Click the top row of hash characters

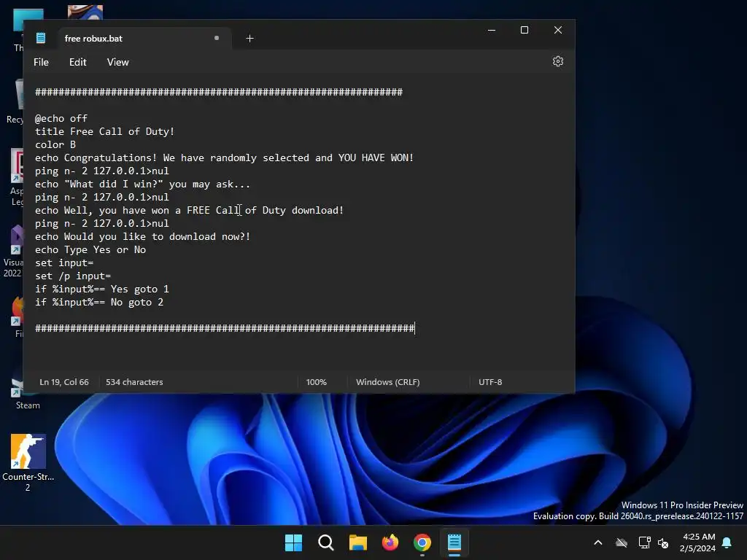[219, 92]
